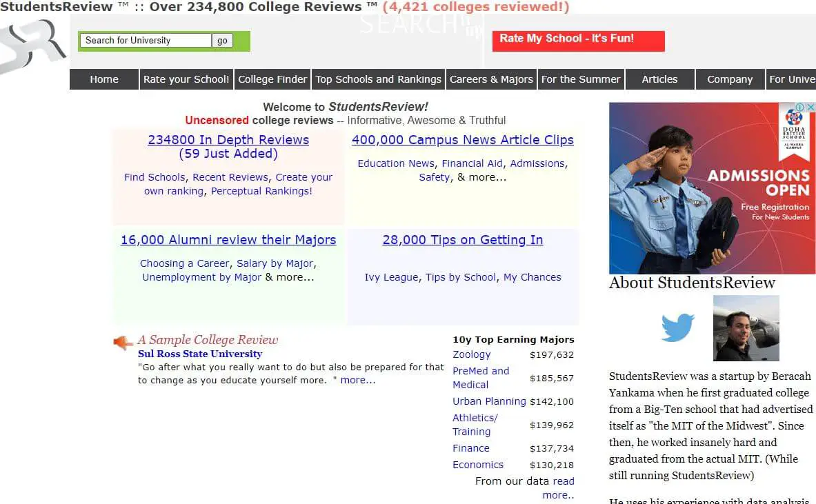The height and width of the screenshot is (504, 816).
Task: Open Athletics/Training major link
Action: click(x=475, y=425)
